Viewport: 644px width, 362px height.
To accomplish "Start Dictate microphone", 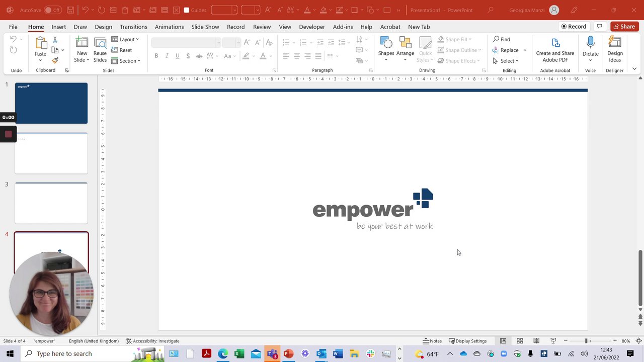I will [x=591, y=46].
